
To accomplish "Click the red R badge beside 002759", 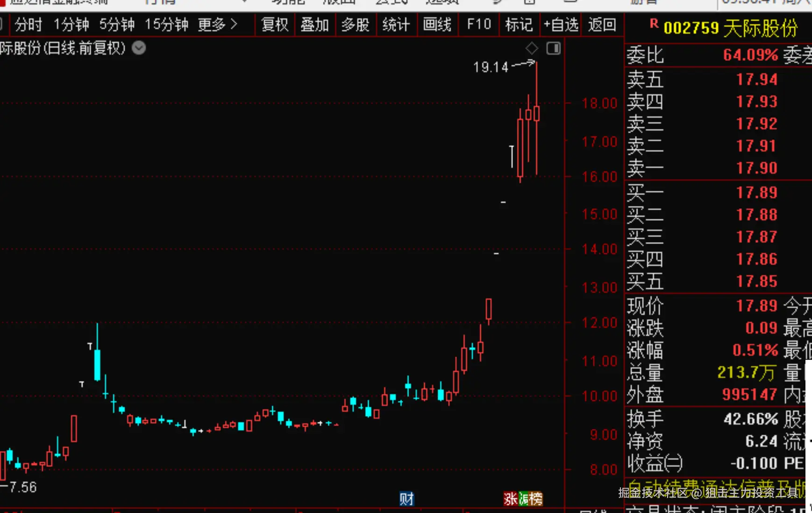I will [654, 23].
